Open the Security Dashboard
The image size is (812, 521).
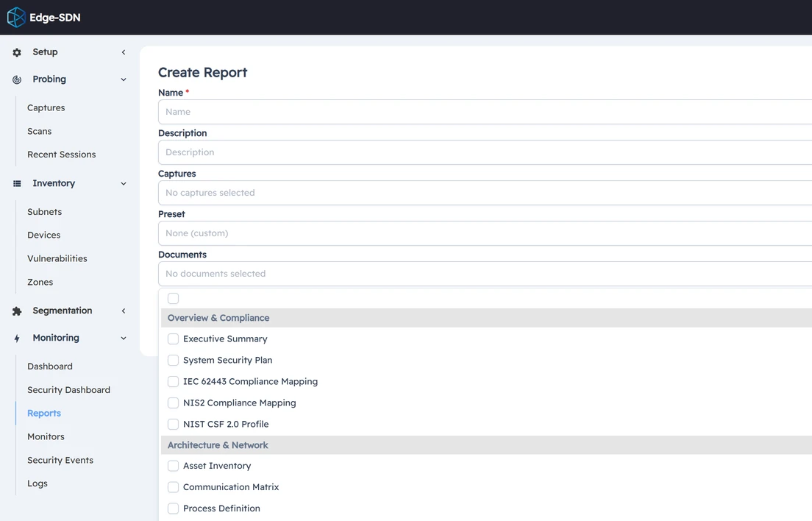69,390
